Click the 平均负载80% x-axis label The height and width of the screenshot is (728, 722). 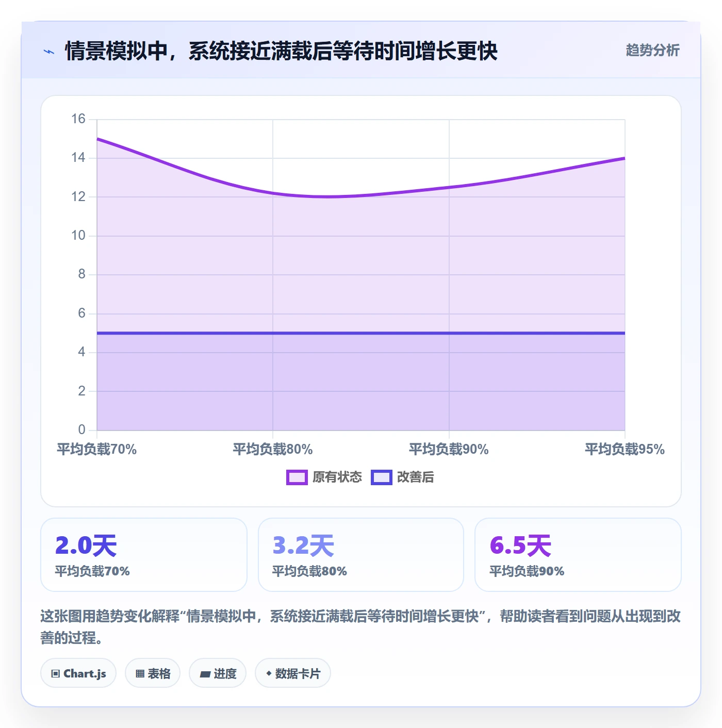pos(273,450)
